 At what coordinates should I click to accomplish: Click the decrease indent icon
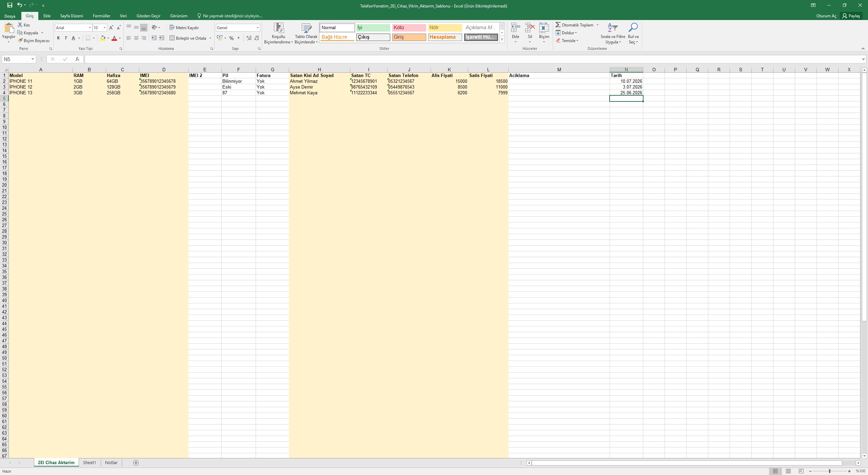point(154,38)
